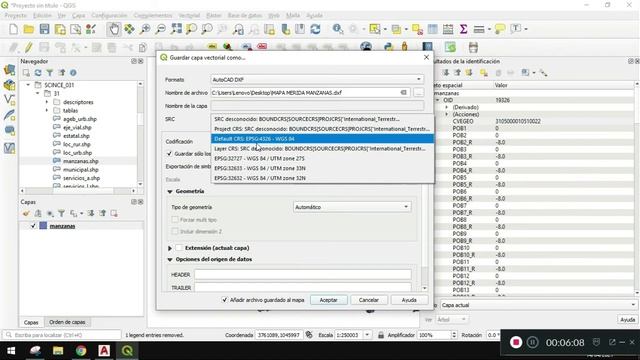Open the Complementos menu
This screenshot has width=640, height=360.
coord(153,16)
